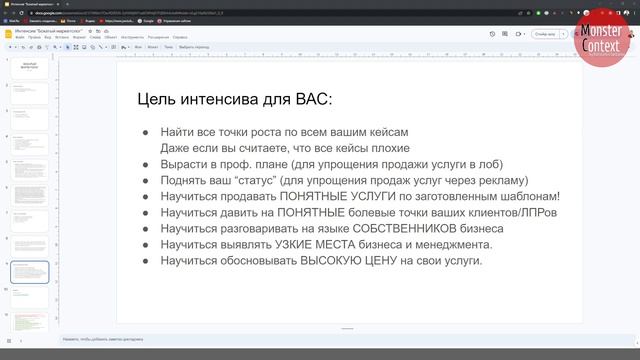This screenshot has width=640, height=360.
Task: Click the move-to-folder icon beside the title
Action: point(98,31)
